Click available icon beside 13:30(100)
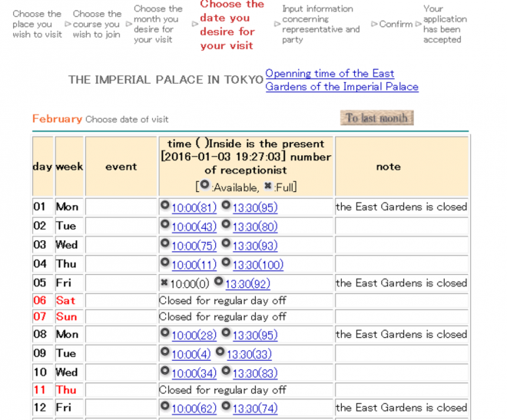Image resolution: width=507 pixels, height=420 pixels. [x=226, y=262]
